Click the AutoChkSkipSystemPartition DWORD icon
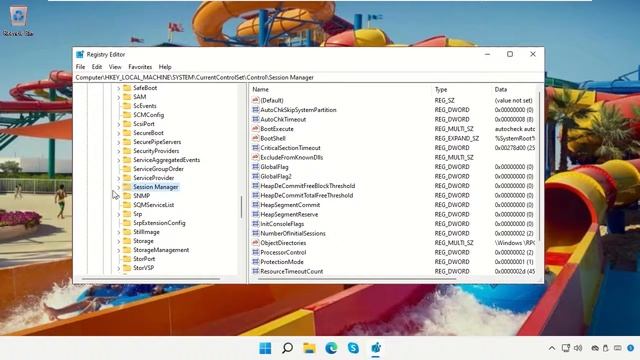Image resolution: width=640 pixels, height=360 pixels. click(x=256, y=109)
